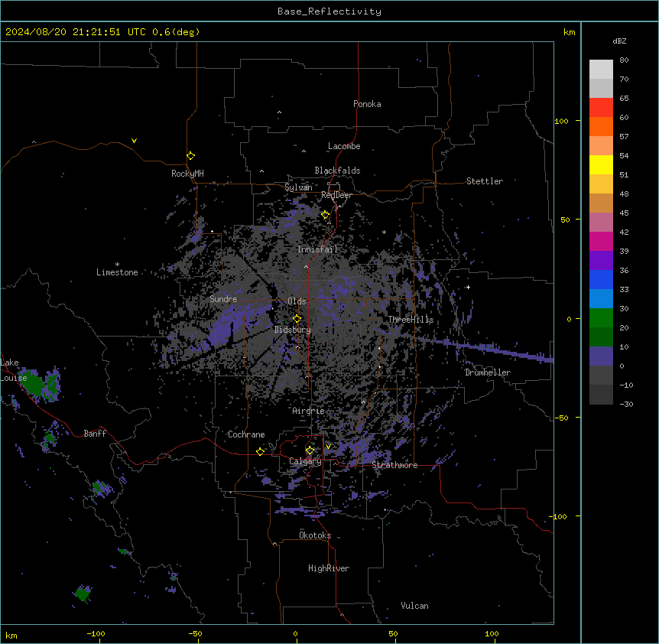Click the yellow V marker east of Calgary
Image resolution: width=659 pixels, height=644 pixels.
[x=328, y=447]
